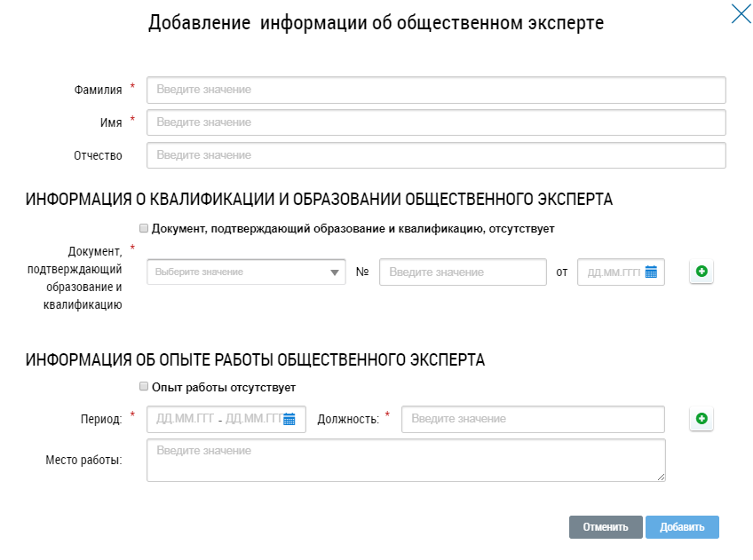Click the document number № field

tap(462, 272)
